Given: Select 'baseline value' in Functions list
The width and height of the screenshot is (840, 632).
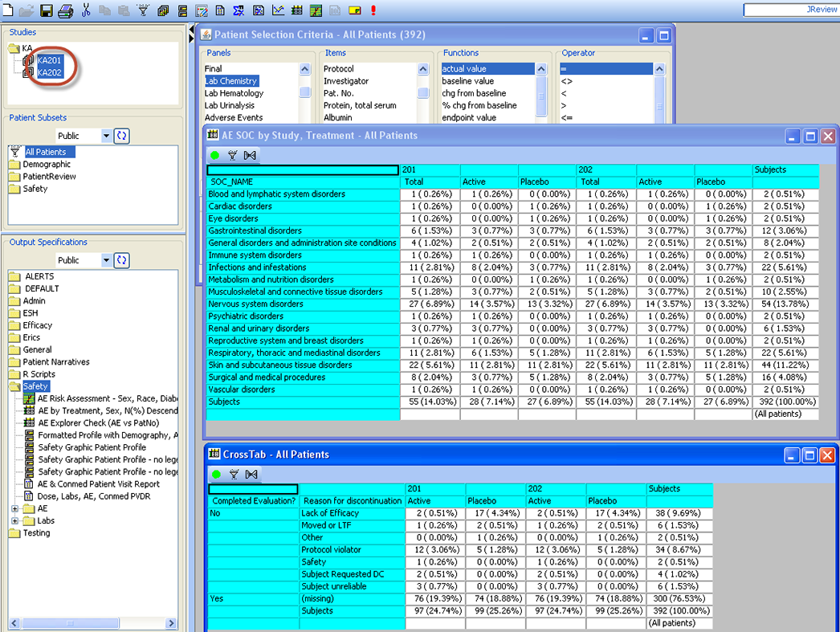Looking at the screenshot, I should (x=467, y=81).
